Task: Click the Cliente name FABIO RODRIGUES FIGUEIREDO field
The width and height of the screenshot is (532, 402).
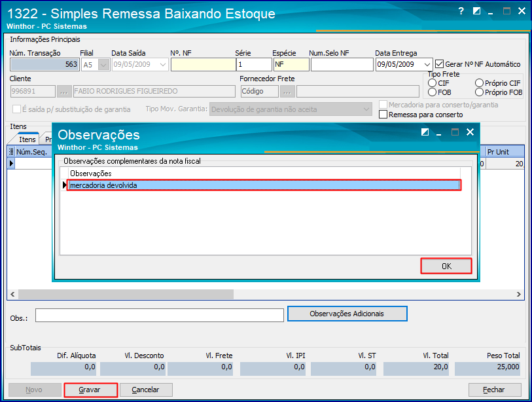Action: point(154,91)
